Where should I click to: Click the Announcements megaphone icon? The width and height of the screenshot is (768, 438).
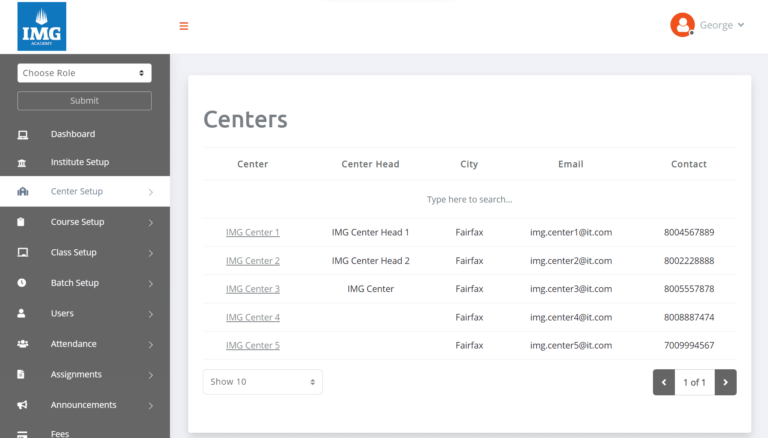[x=22, y=405]
